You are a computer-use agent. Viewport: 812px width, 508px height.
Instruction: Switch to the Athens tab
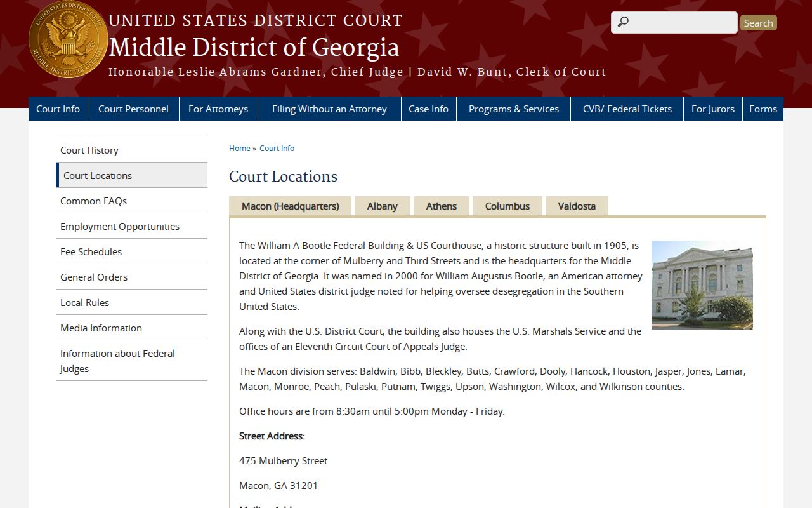pos(442,206)
